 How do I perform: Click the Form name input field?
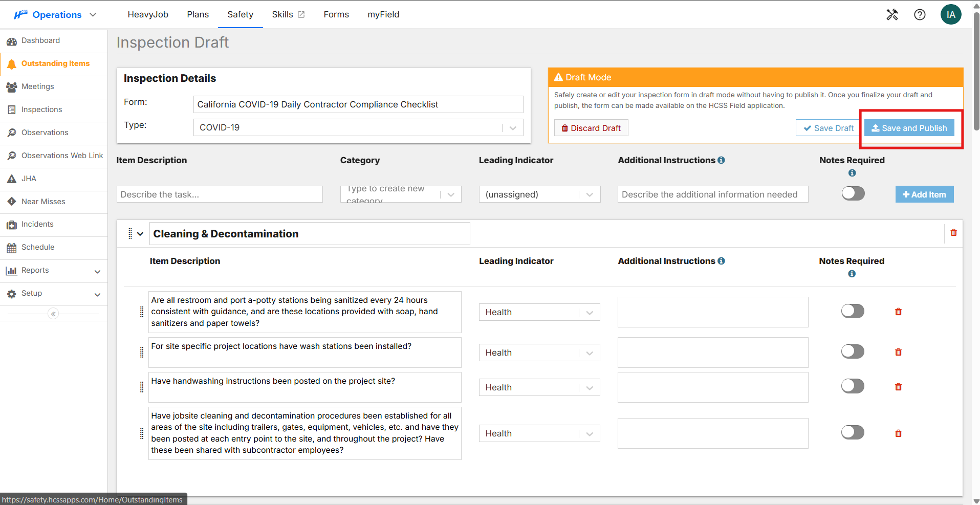358,104
